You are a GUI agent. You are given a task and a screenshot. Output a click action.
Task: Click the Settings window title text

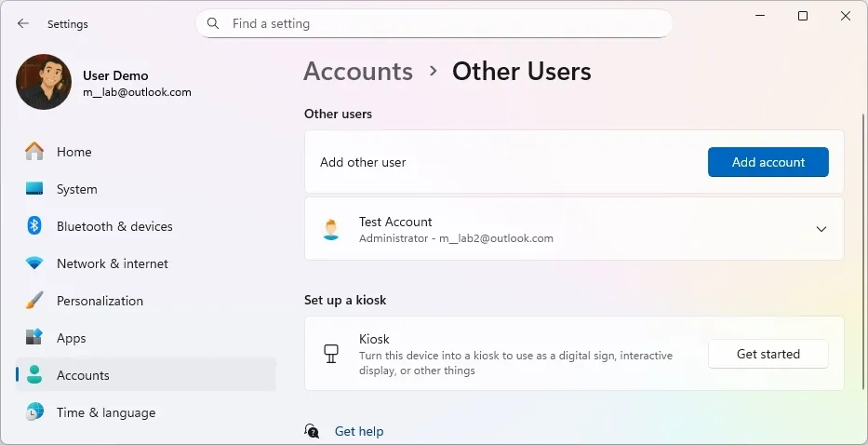[68, 24]
